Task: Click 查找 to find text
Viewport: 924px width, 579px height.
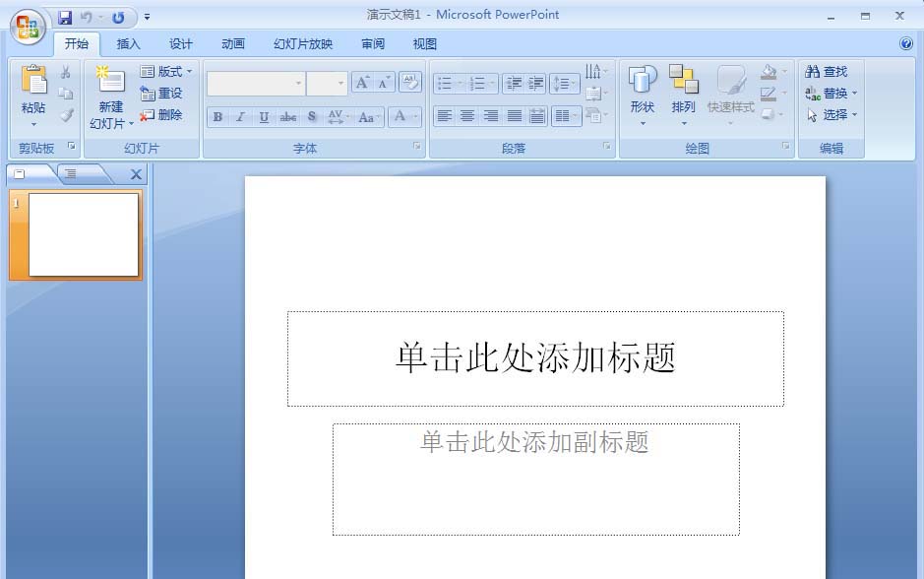Action: [827, 71]
